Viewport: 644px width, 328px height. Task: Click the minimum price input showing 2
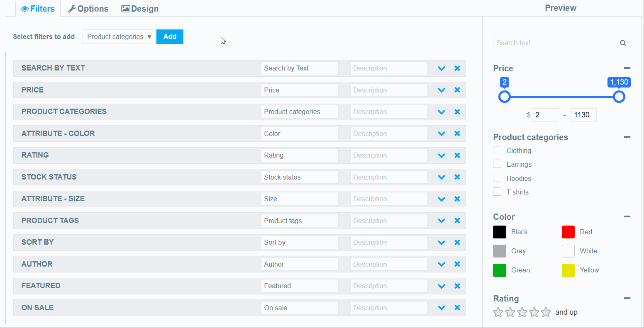[545, 115]
